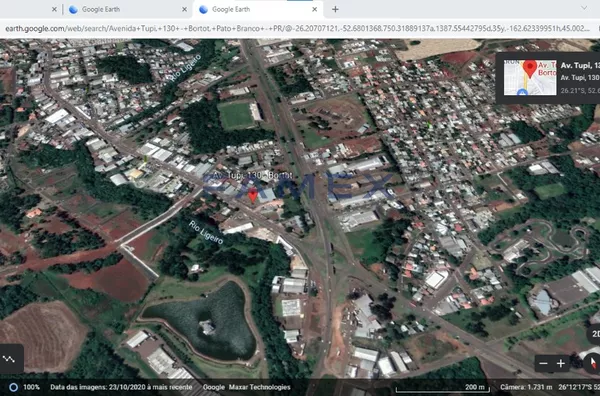Open the Av. Tupi place card title
Screen dimensions: 600x396
(x=580, y=65)
